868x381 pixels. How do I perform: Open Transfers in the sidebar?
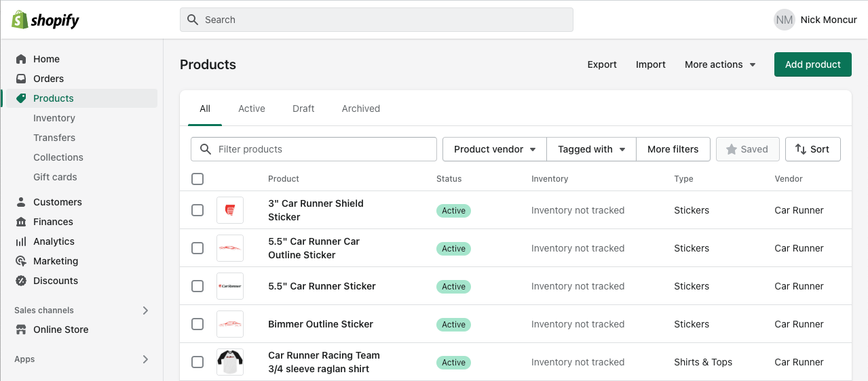tap(54, 138)
